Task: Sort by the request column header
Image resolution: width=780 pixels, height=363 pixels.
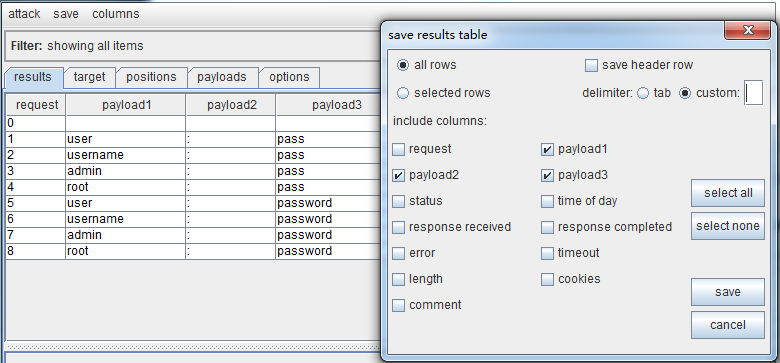Action: coord(37,105)
